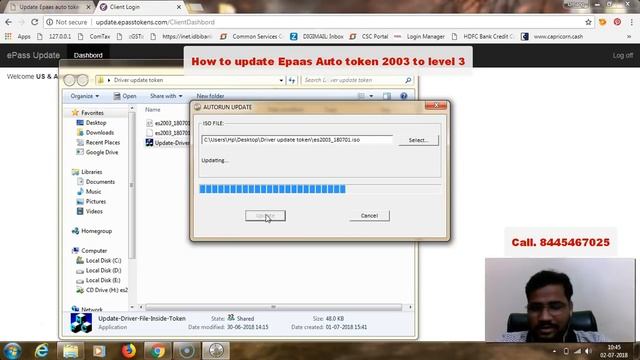Image resolution: width=640 pixels, height=360 pixels.
Task: Close the Client Login browser tab
Action: pyautogui.click(x=179, y=7)
